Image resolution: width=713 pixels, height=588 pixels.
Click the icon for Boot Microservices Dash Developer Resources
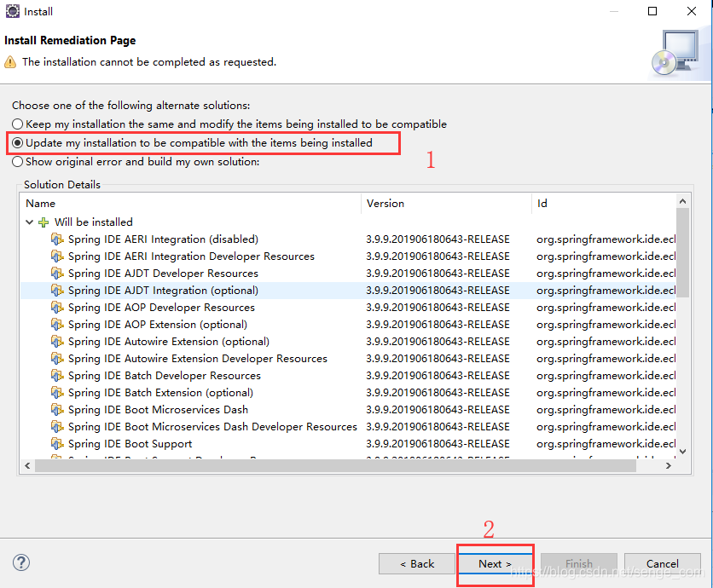click(x=57, y=427)
